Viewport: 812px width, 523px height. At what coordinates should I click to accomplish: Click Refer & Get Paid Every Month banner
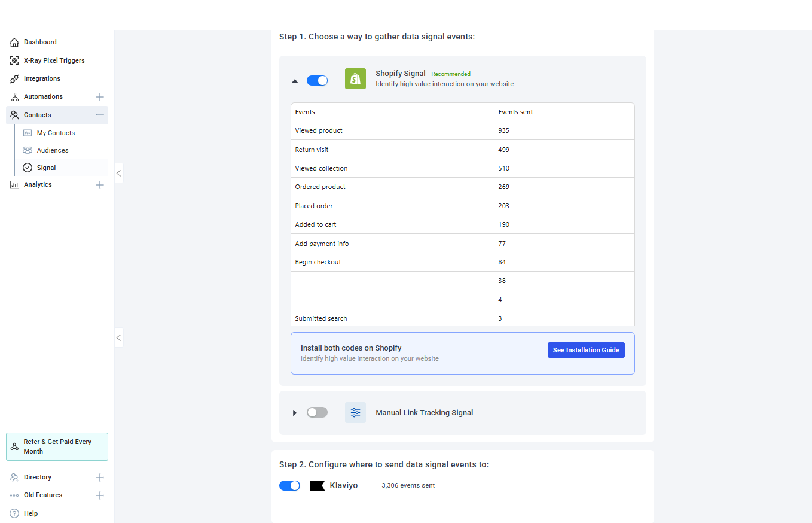coord(57,446)
